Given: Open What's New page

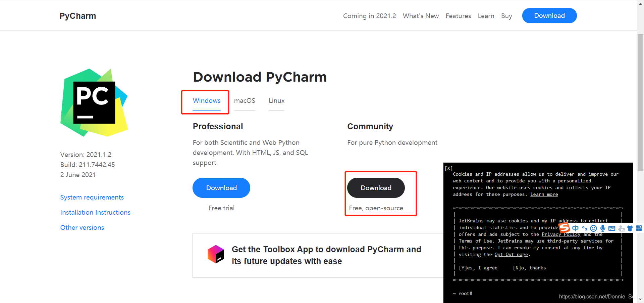Looking at the screenshot, I should coord(421,16).
